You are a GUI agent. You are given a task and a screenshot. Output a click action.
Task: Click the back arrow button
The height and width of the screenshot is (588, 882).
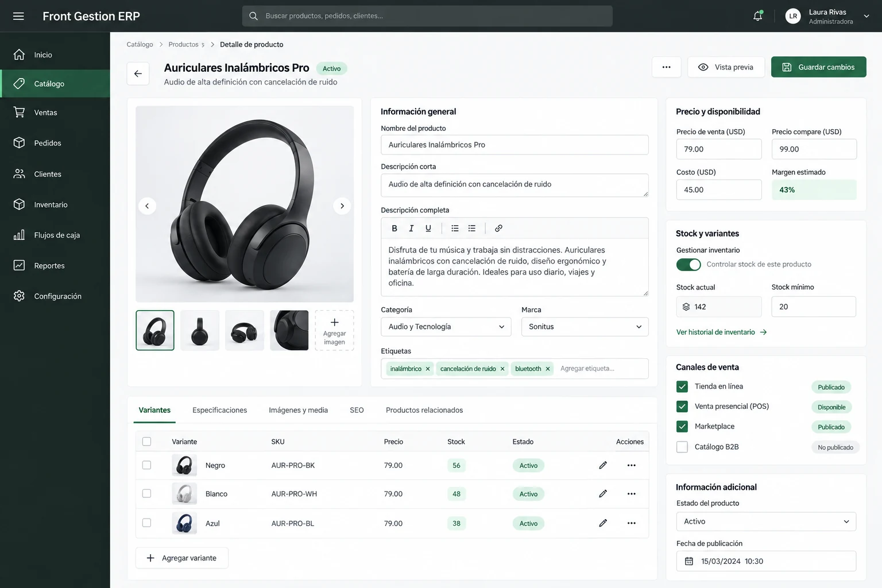(138, 73)
